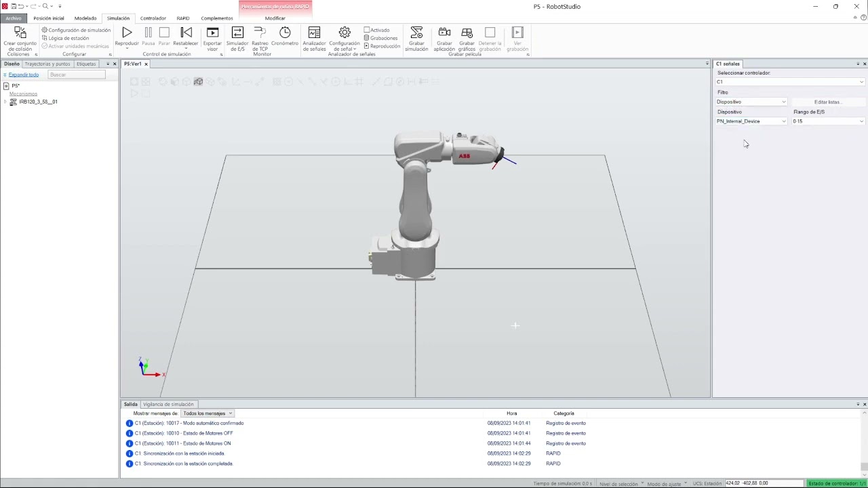Open Lógica de estación
Viewport: 868px width, 488px height.
[65, 38]
